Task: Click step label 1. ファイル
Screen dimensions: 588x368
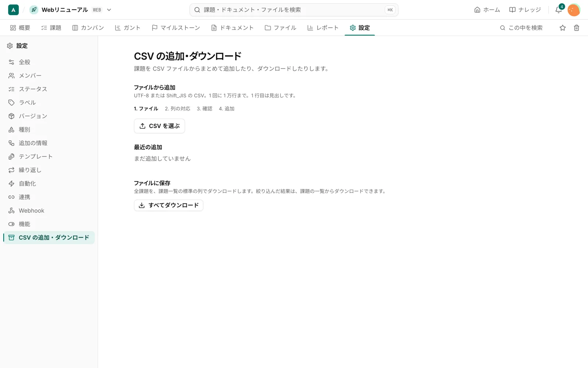Action: coord(146,109)
